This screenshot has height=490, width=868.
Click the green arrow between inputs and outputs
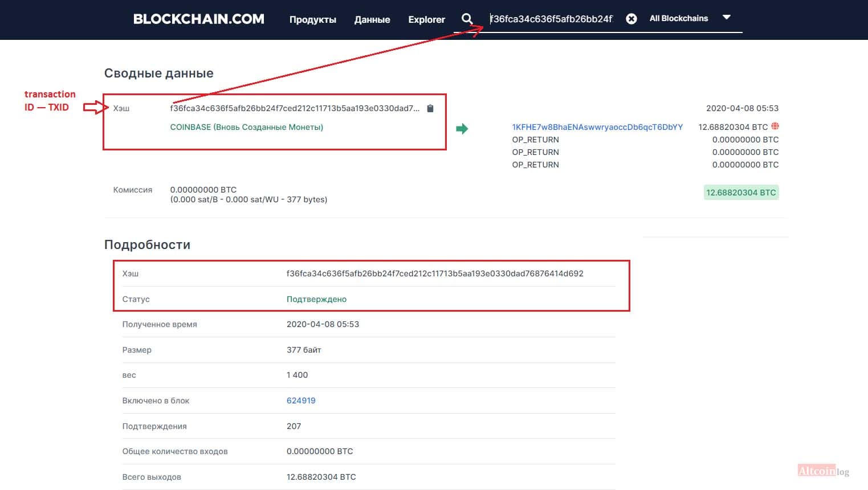click(x=462, y=129)
